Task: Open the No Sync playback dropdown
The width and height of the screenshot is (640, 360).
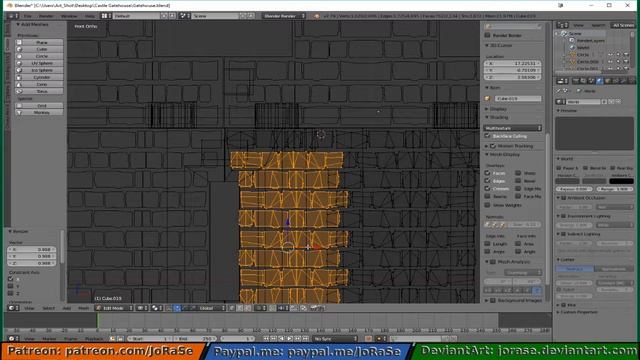Action: 335,339
